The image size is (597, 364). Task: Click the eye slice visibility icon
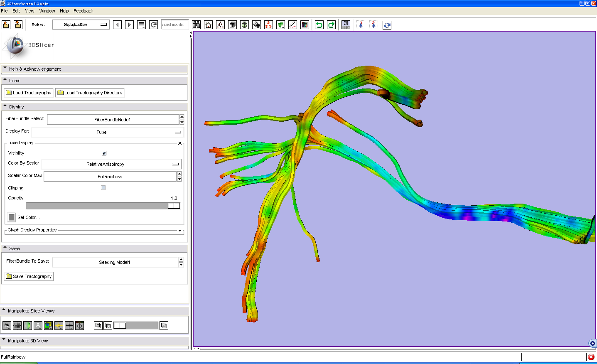(7, 325)
